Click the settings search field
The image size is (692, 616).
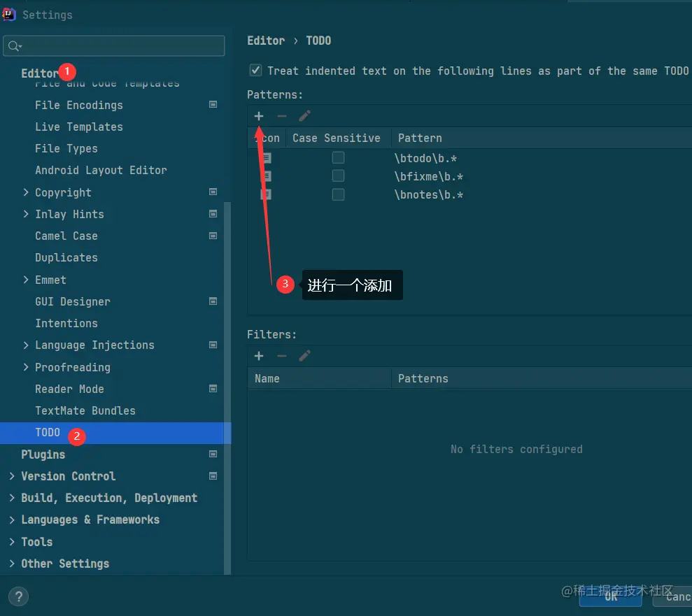pyautogui.click(x=114, y=46)
